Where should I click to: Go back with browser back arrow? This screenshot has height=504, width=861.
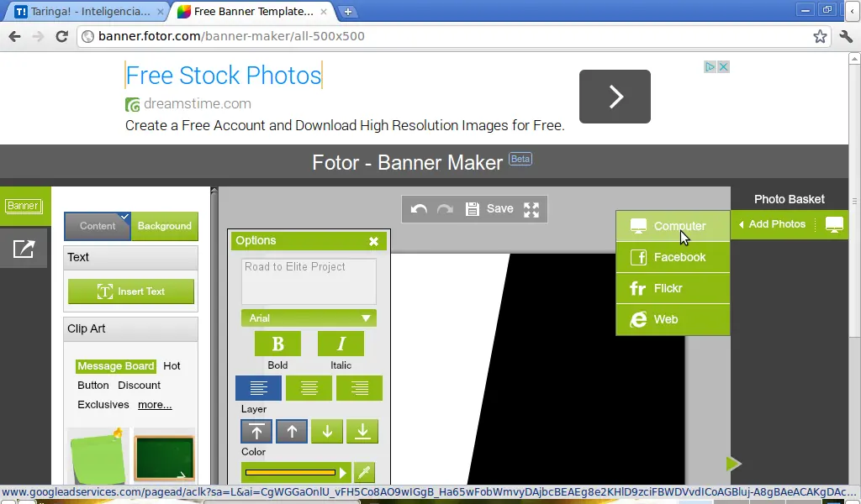(15, 37)
